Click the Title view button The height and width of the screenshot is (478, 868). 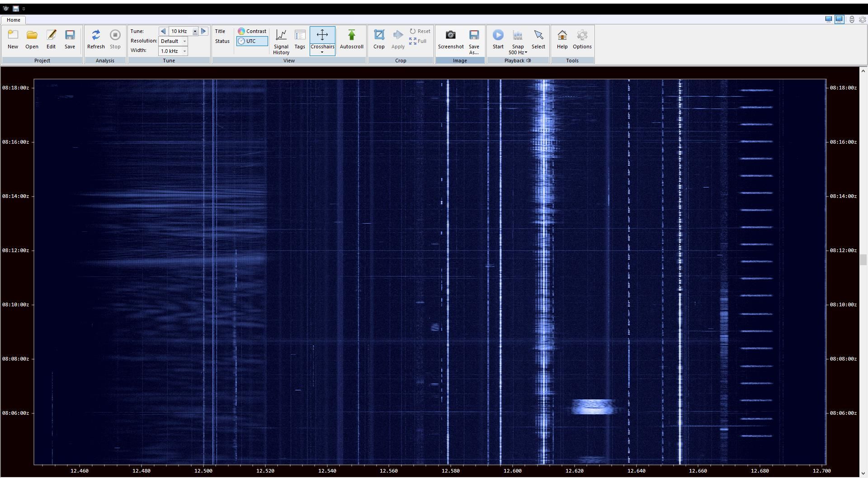tap(220, 31)
